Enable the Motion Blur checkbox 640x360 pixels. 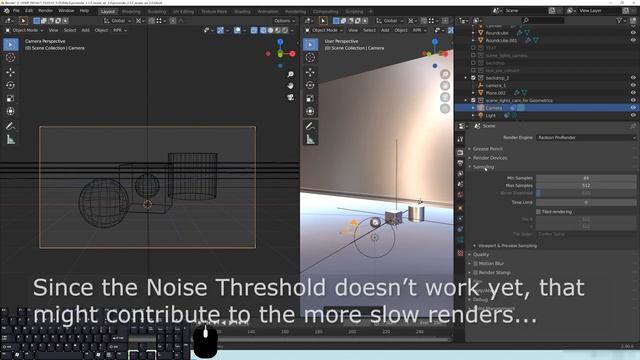point(475,264)
